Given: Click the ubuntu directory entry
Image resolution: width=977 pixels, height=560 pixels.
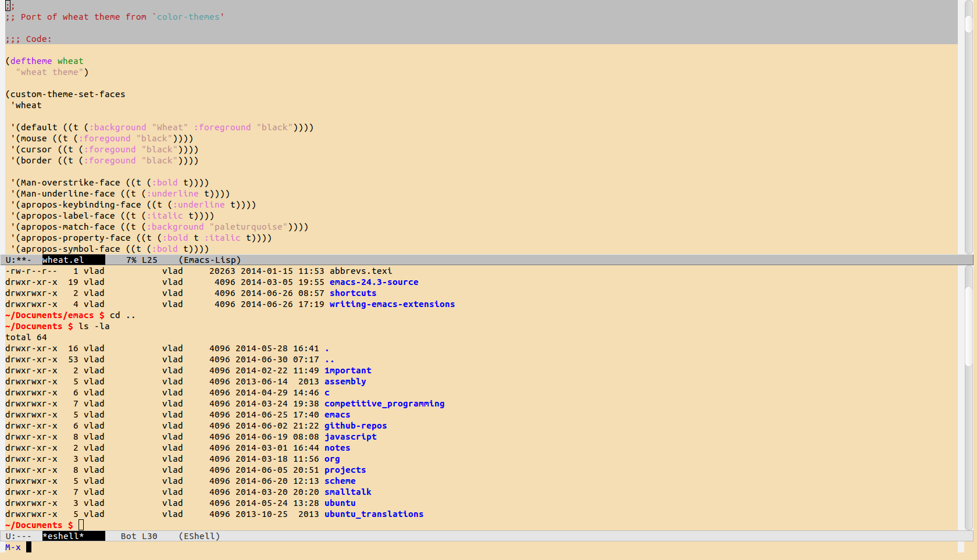Looking at the screenshot, I should [340, 503].
